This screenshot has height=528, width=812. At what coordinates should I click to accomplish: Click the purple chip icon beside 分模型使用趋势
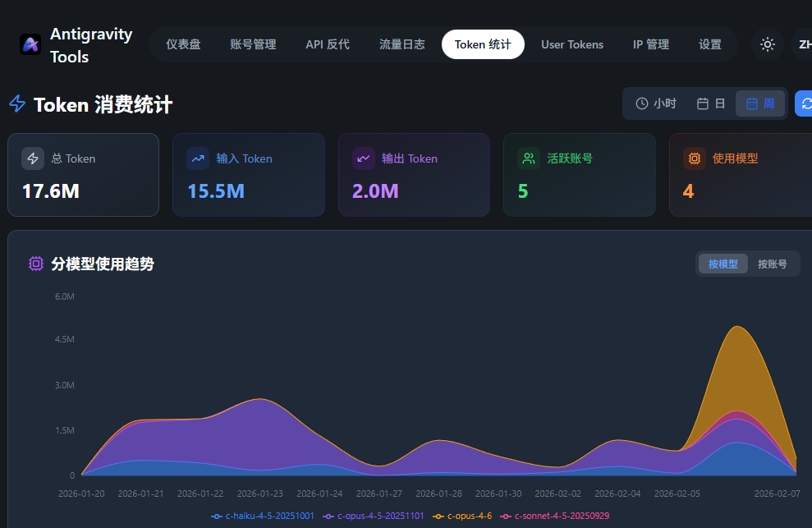(x=36, y=264)
